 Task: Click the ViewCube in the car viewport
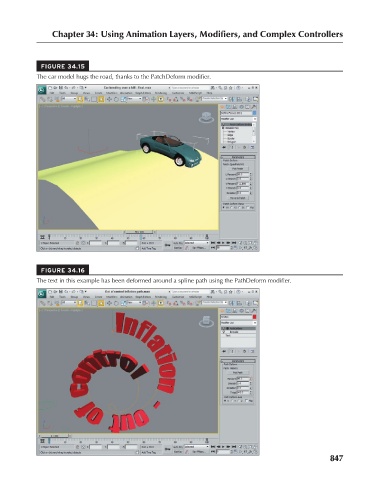[x=206, y=117]
